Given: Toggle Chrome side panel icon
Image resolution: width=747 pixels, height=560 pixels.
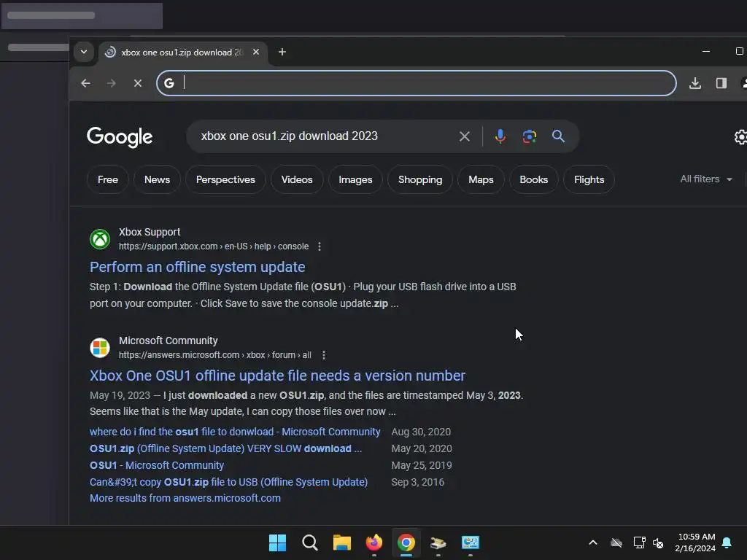Looking at the screenshot, I should [721, 83].
